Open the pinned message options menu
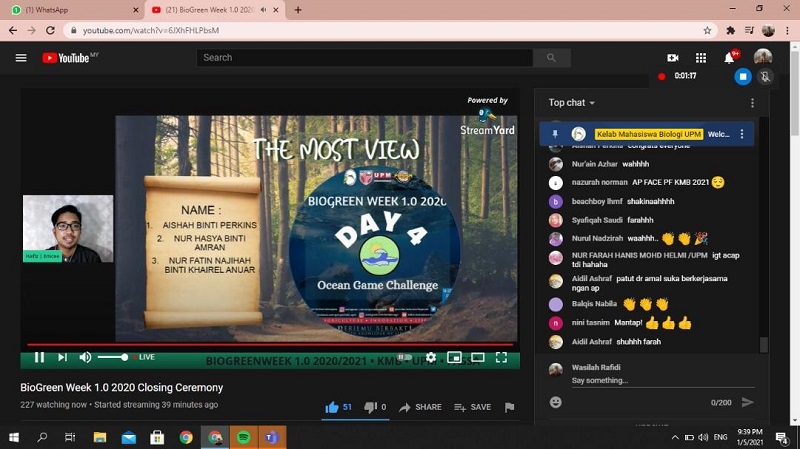Image resolution: width=800 pixels, height=449 pixels. [742, 133]
